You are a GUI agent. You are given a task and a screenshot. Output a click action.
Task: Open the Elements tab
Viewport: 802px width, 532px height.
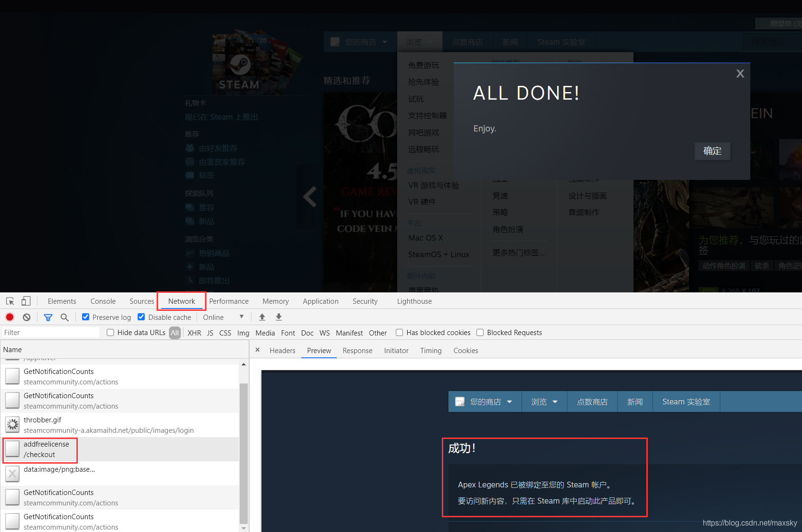62,301
